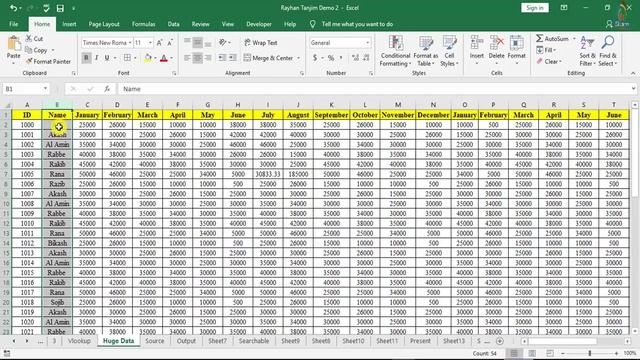
Task: Select the Select All corner triangle
Action: coord(7,105)
